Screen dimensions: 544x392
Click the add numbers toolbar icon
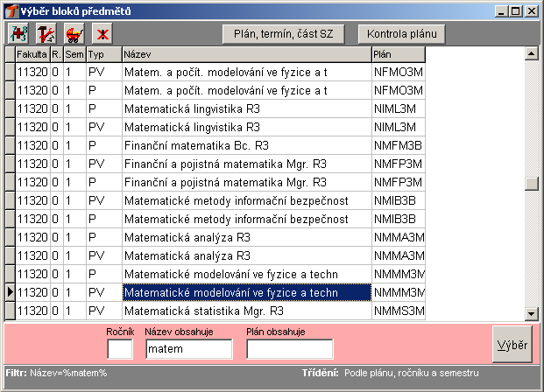18,33
